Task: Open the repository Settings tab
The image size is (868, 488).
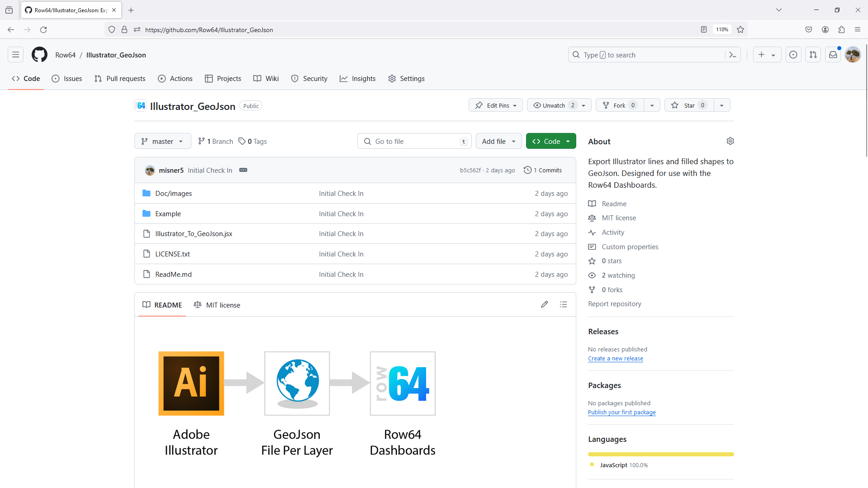Action: (406, 78)
